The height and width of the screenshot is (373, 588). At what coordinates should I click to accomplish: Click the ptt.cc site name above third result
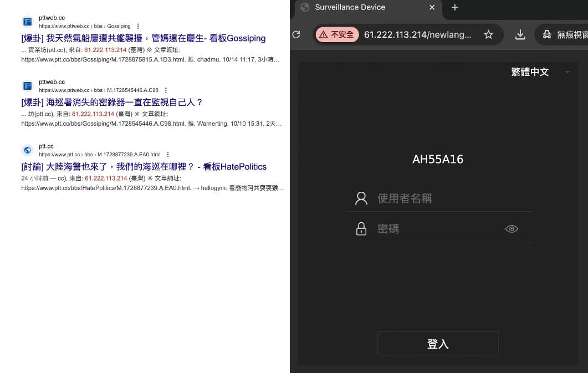(46, 146)
